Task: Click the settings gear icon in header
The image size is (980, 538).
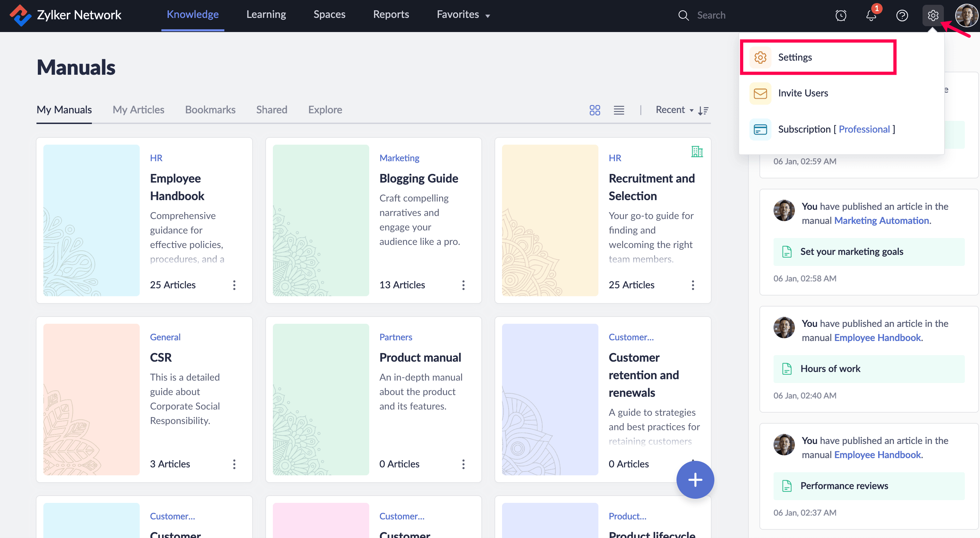Action: tap(933, 15)
